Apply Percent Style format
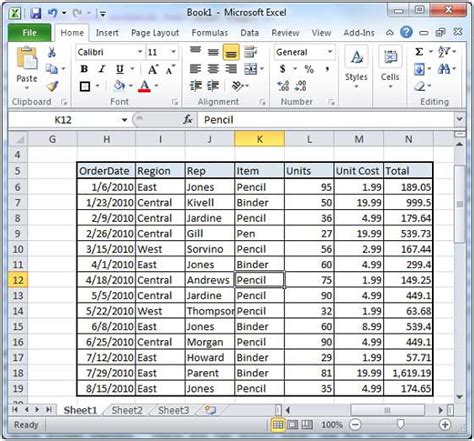The width and height of the screenshot is (474, 441). point(309,69)
